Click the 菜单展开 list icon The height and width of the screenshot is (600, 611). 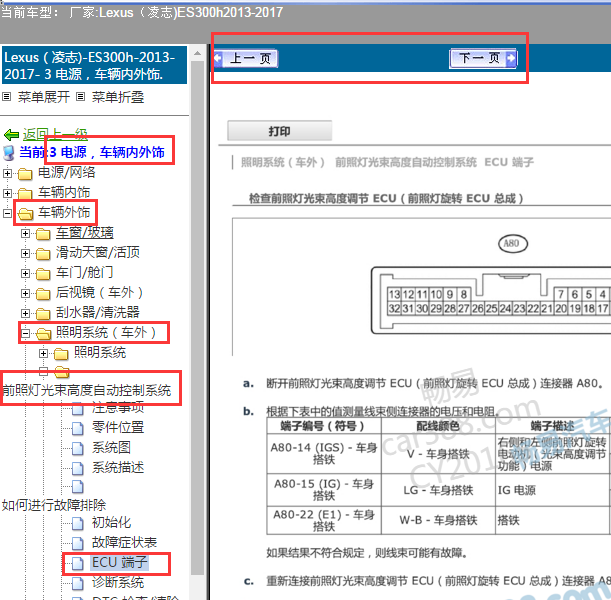6,96
